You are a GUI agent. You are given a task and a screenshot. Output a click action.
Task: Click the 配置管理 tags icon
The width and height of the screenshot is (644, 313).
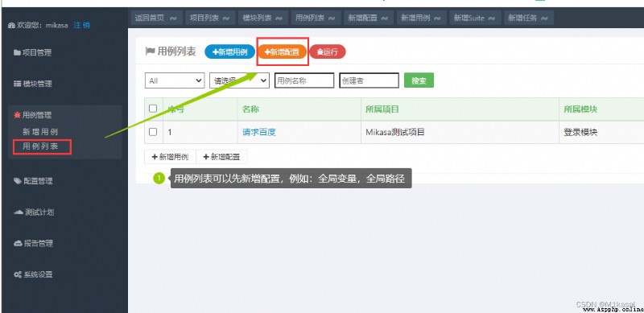18,181
